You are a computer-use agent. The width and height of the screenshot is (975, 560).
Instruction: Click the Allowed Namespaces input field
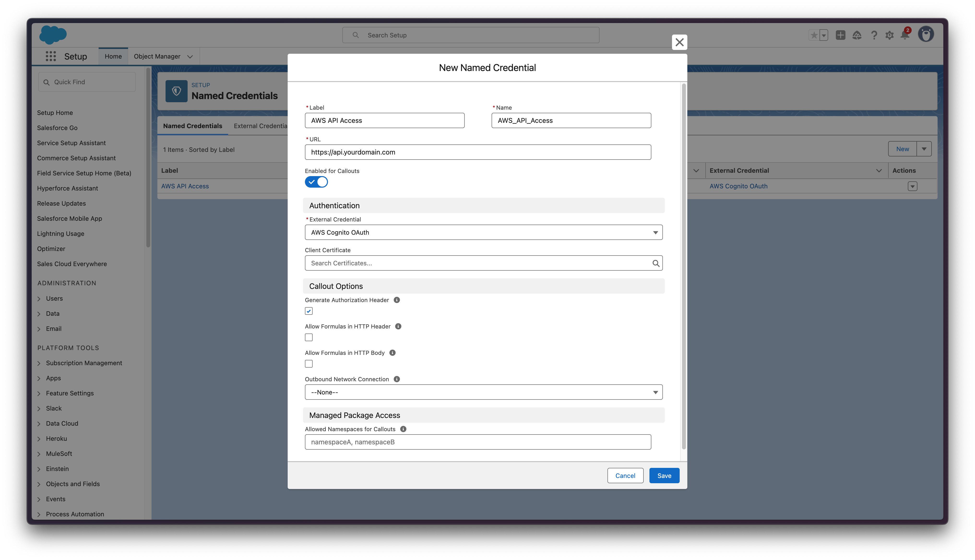pyautogui.click(x=478, y=442)
